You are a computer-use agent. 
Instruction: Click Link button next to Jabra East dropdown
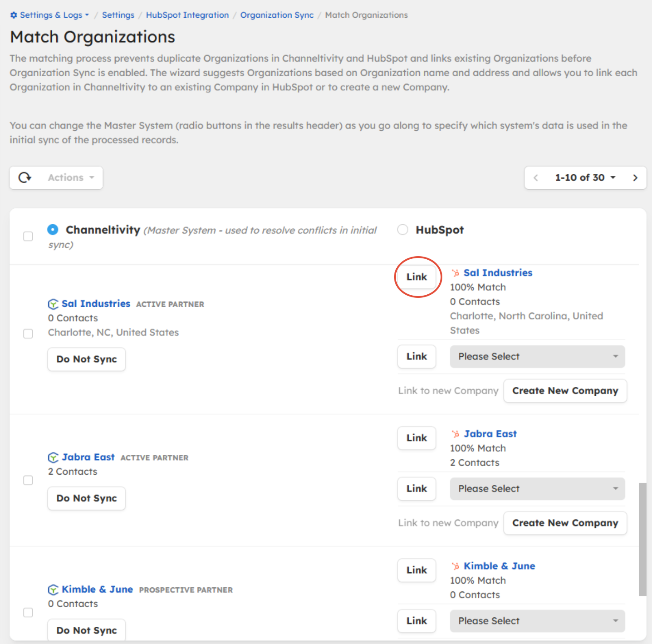coord(417,489)
